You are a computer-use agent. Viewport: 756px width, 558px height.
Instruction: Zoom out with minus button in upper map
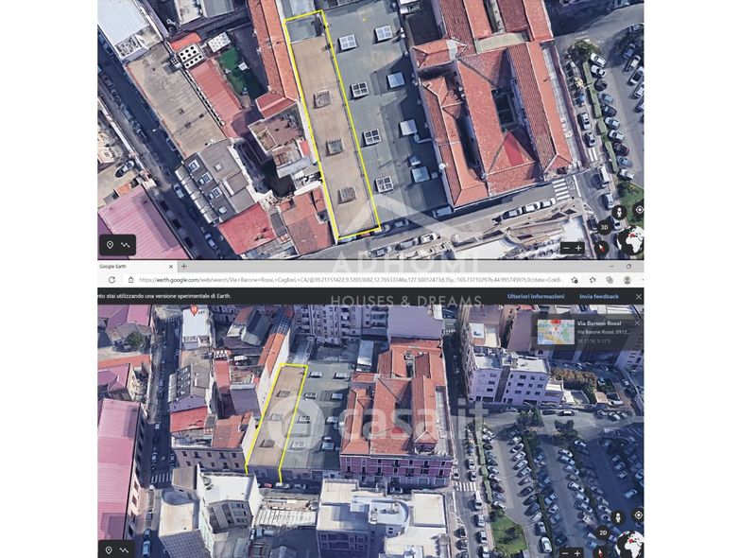(x=566, y=248)
